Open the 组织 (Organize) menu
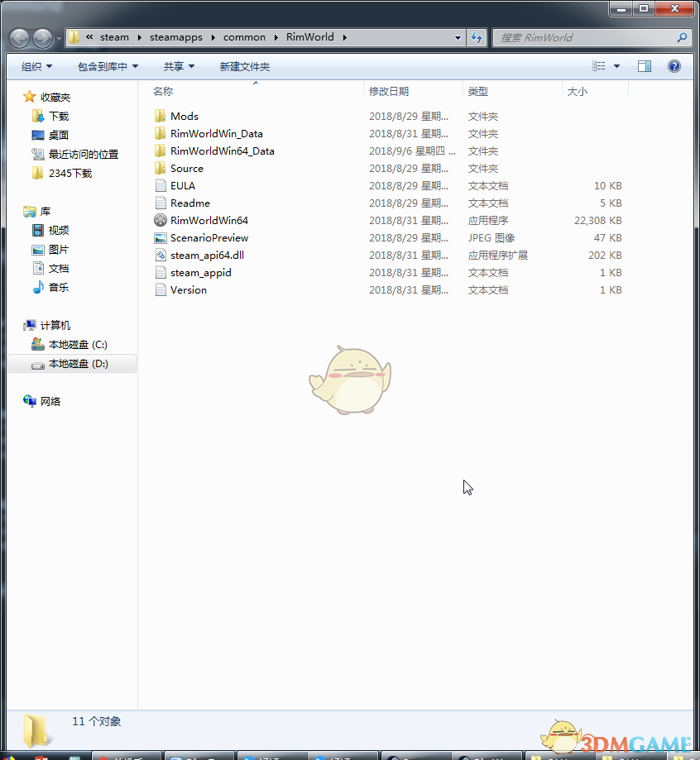Image resolution: width=700 pixels, height=760 pixels. pos(36,66)
